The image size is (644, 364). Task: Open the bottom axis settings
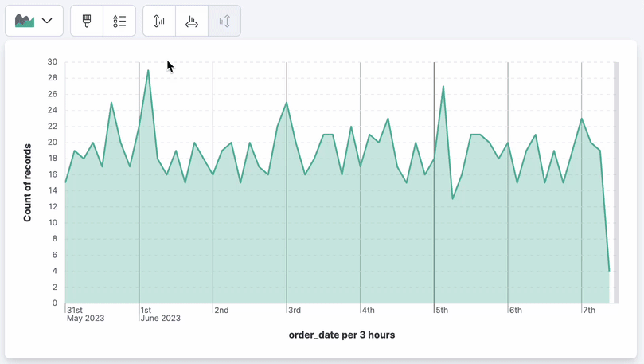[192, 21]
